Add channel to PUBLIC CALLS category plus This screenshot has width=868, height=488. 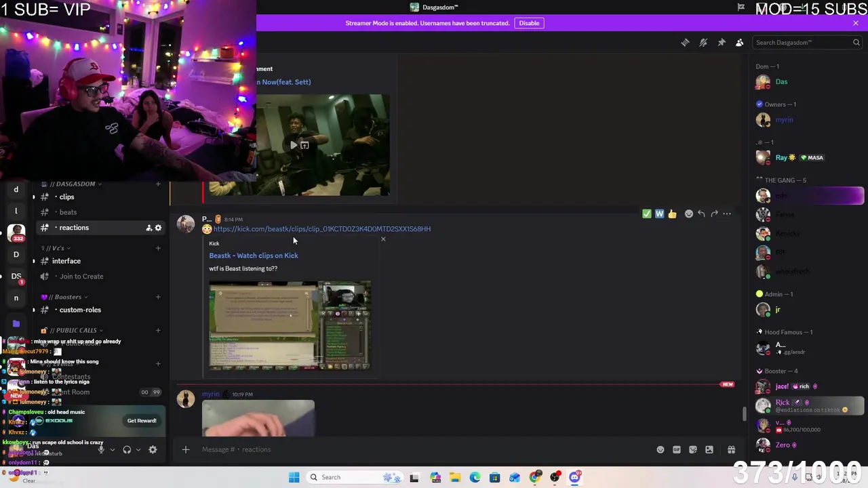coord(158,330)
